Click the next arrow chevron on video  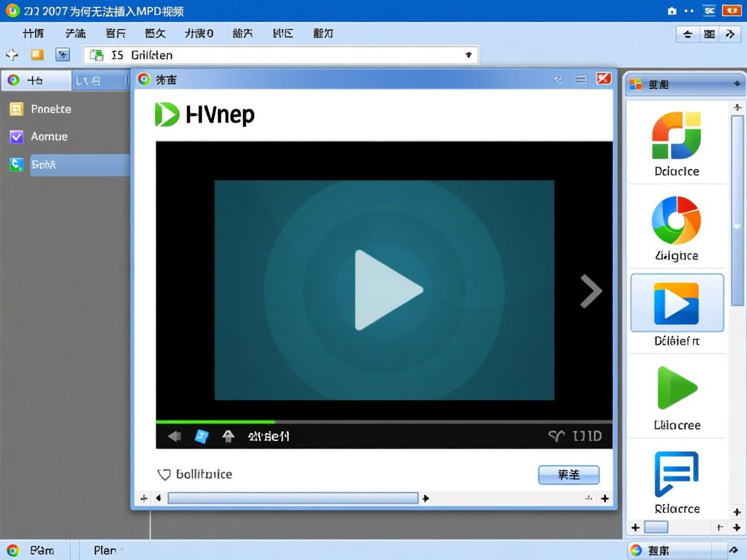[590, 291]
